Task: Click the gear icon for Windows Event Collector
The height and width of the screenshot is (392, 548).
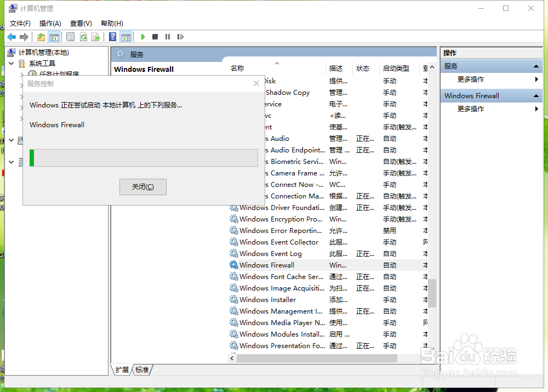Action: [233, 242]
